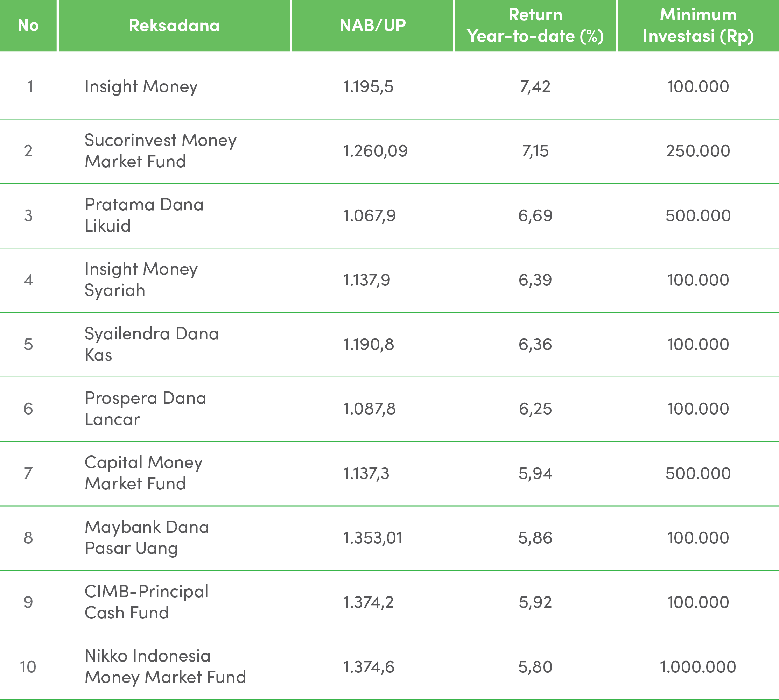Viewport: 779px width, 700px height.
Task: Click the 1.000.000 minimum investment cell
Action: pyautogui.click(x=697, y=666)
